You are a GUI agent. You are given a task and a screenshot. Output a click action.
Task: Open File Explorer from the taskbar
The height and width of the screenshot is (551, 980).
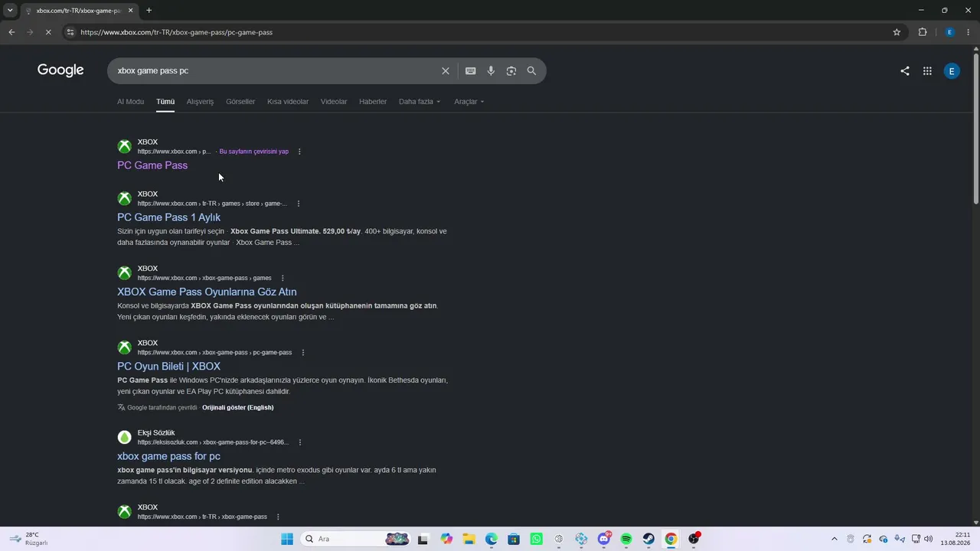pyautogui.click(x=469, y=539)
